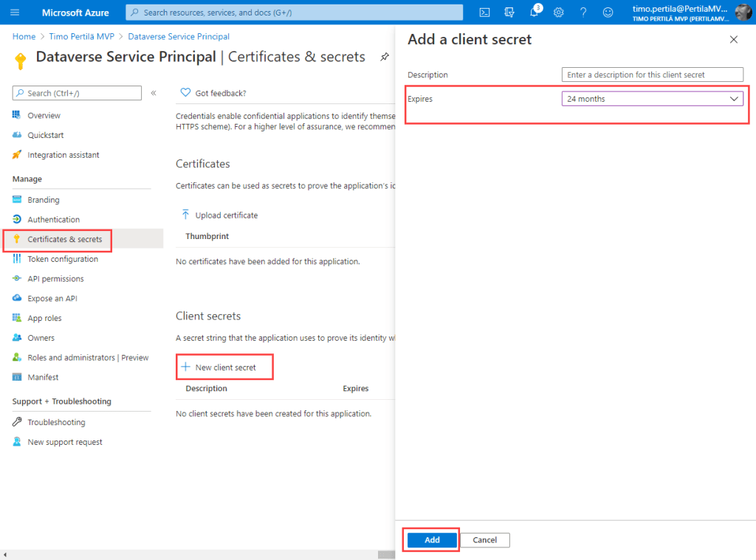Screen dimensions: 756x560
Task: Select Authentication in the Manage menu
Action: [53, 220]
